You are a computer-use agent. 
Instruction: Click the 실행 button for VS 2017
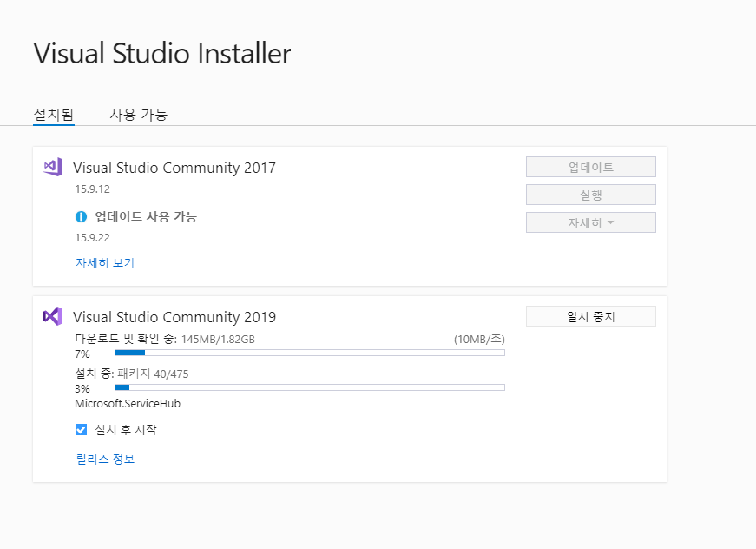(590, 195)
